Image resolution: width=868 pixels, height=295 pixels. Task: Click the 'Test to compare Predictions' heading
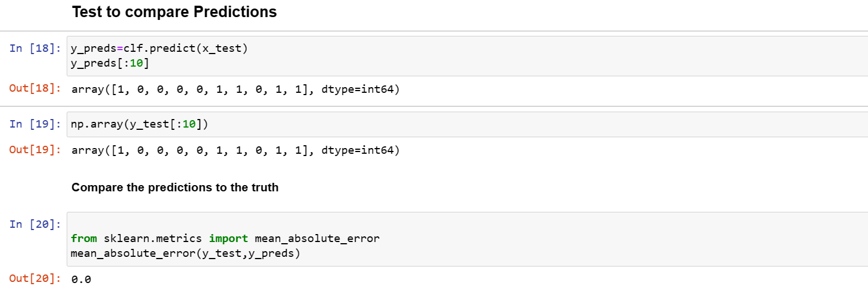(174, 11)
